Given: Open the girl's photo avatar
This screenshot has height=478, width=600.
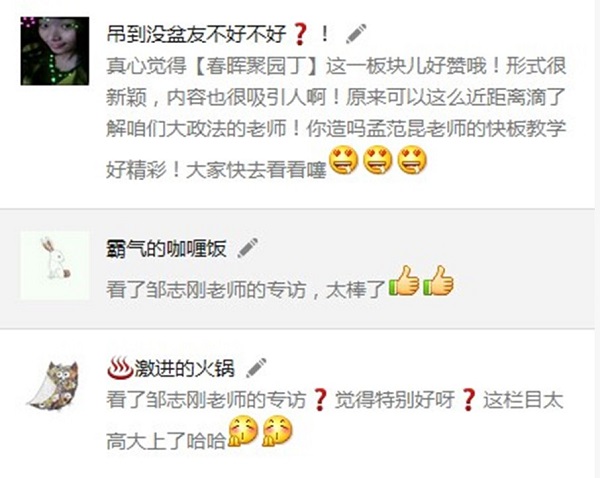Looking at the screenshot, I should 55,51.
